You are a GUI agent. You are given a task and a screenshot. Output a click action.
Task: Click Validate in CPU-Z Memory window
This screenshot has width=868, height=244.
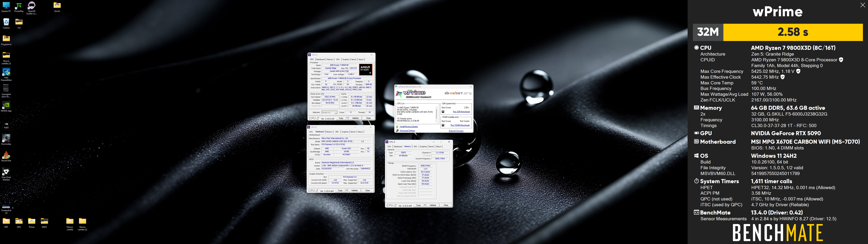click(433, 205)
